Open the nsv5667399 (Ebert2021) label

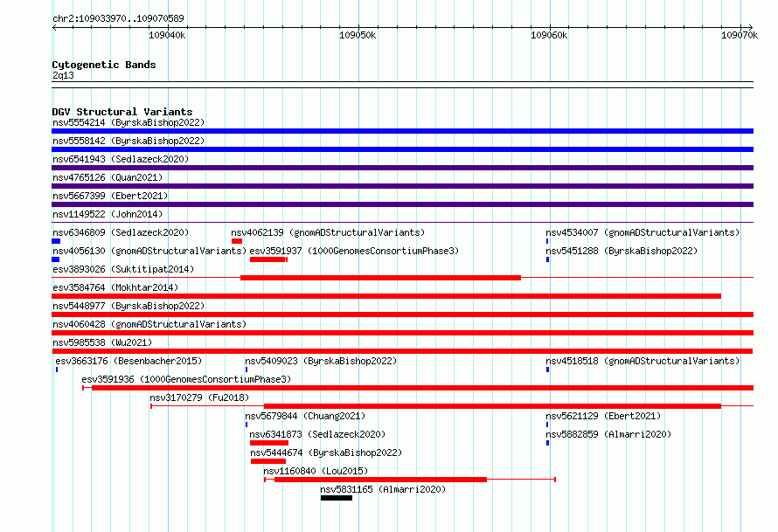pos(110,196)
